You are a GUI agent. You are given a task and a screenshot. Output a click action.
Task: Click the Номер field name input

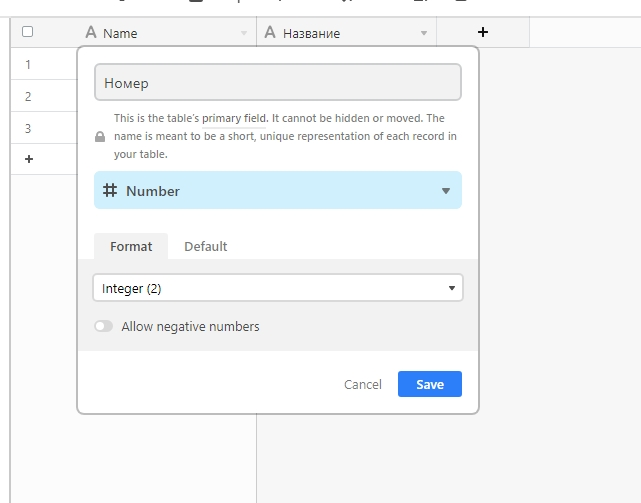(278, 82)
